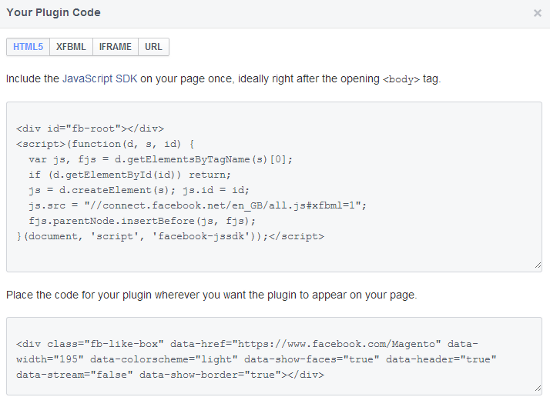550x407 pixels.
Task: Click the createElement code line
Action: click(139, 190)
